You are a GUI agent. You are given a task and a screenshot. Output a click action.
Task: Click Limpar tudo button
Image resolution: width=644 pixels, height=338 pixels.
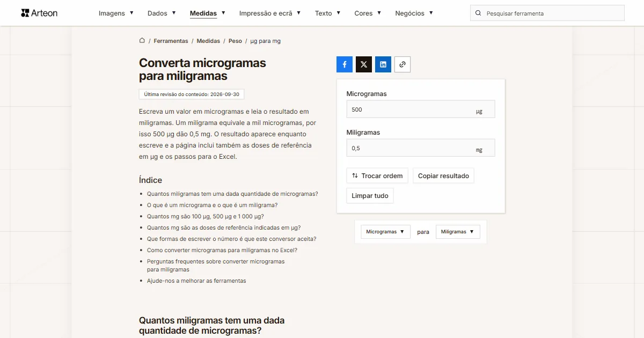pyautogui.click(x=370, y=196)
